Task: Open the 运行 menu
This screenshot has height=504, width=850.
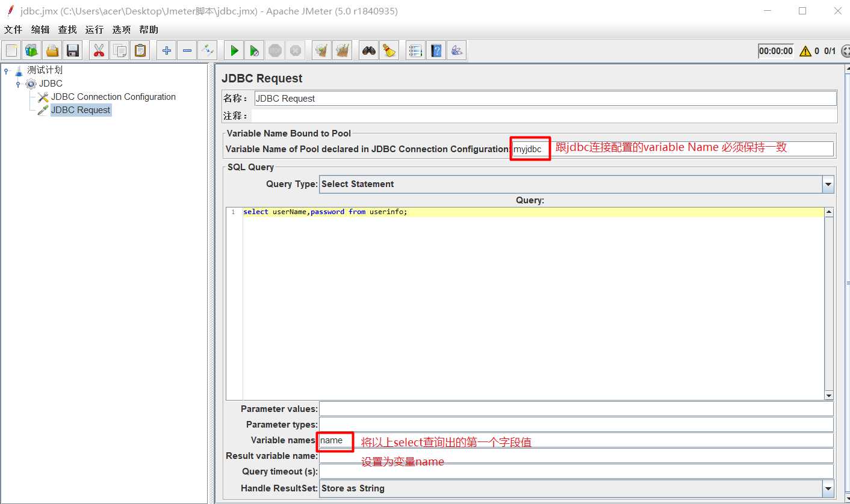Action: coord(95,29)
